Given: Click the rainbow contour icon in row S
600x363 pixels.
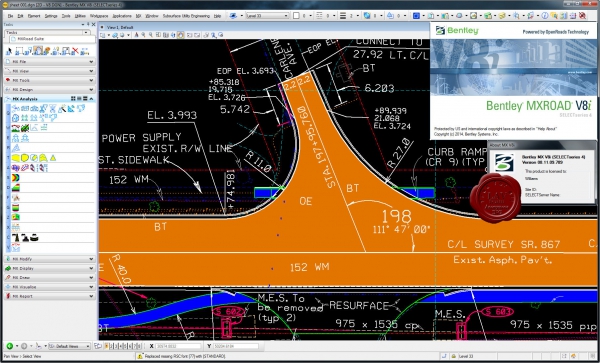Looking at the screenshot, I should (16, 177).
